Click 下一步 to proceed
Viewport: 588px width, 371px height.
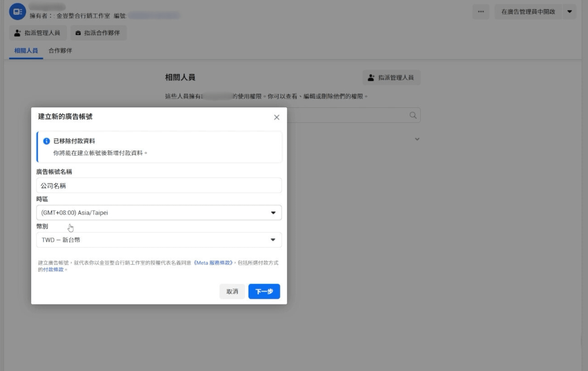(264, 291)
